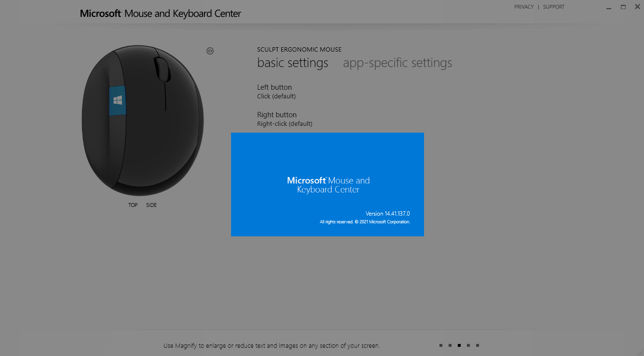Select the second tip pagination dot
This screenshot has width=644, height=356.
coord(450,345)
